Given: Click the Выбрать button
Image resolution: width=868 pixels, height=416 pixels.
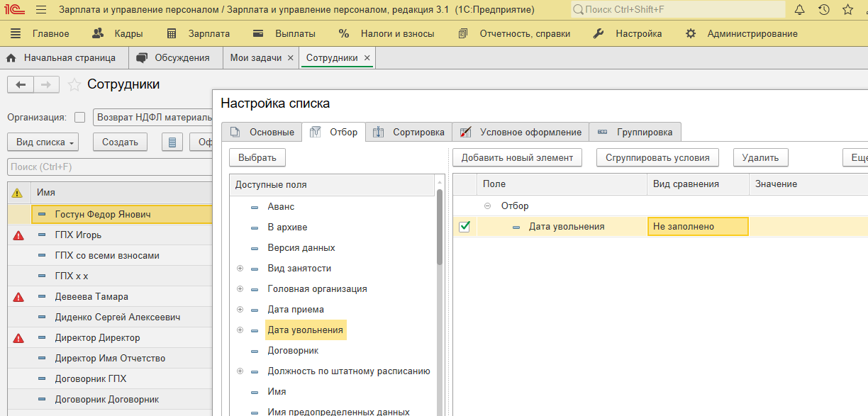Looking at the screenshot, I should 257,157.
